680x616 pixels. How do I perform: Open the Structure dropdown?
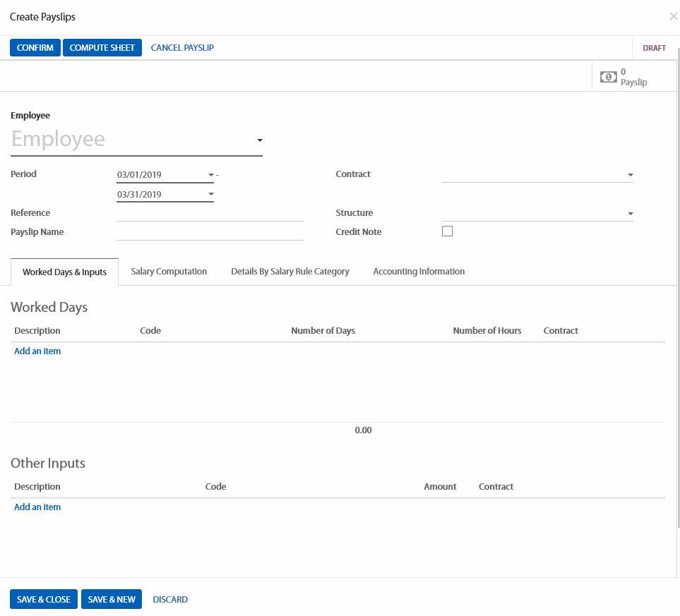630,214
